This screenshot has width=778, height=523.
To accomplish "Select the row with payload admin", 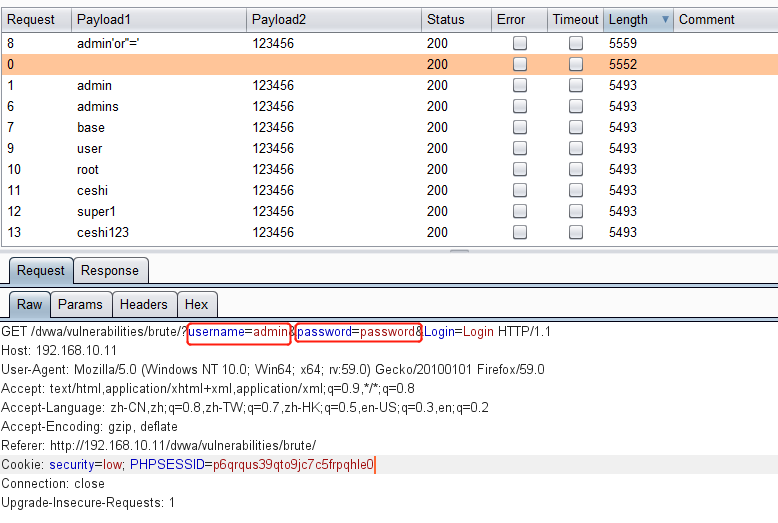I will (x=389, y=85).
